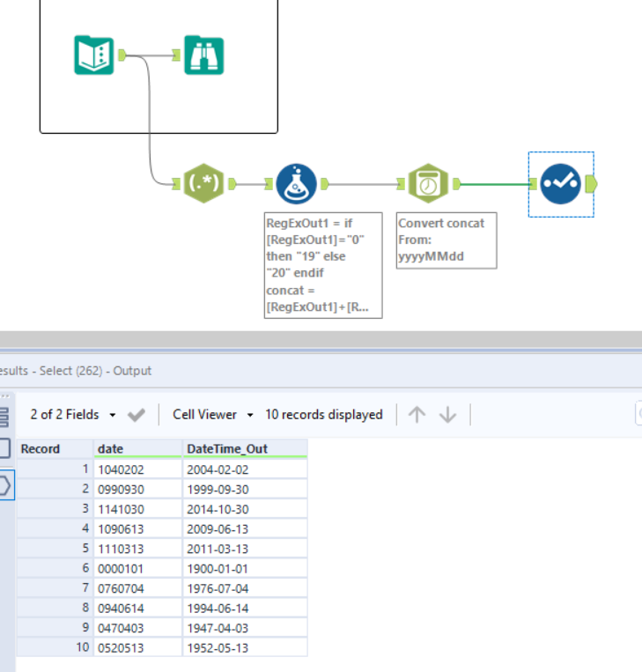Screen dimensions: 642x672
Task: Select cell 1999-09-30
Action: coord(245,490)
